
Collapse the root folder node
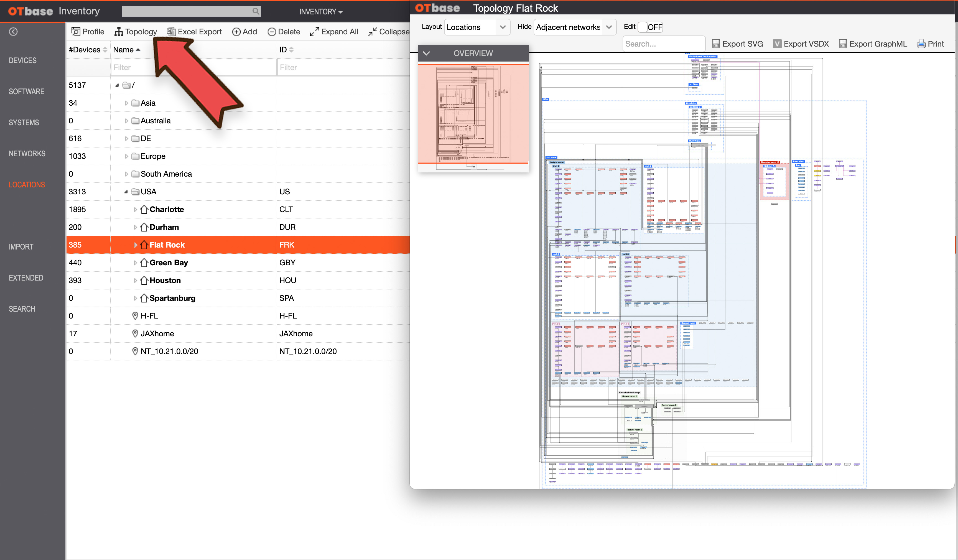click(x=117, y=85)
